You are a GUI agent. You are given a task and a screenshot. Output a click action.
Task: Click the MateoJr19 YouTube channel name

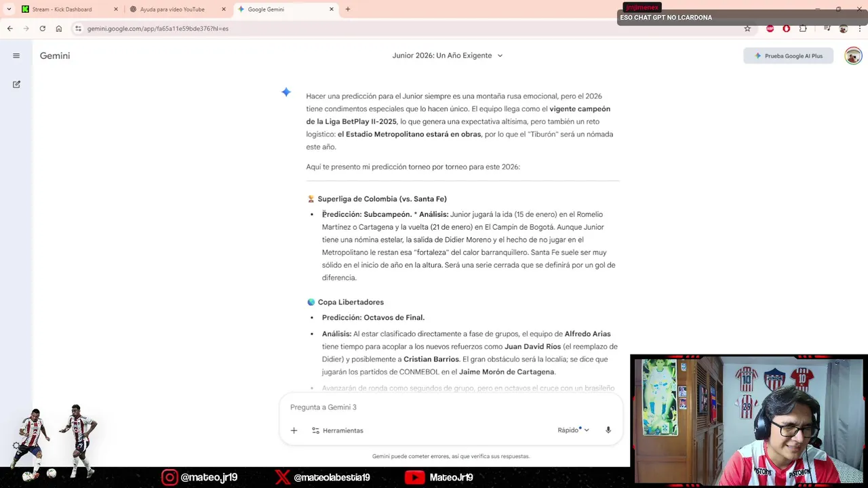(x=451, y=478)
